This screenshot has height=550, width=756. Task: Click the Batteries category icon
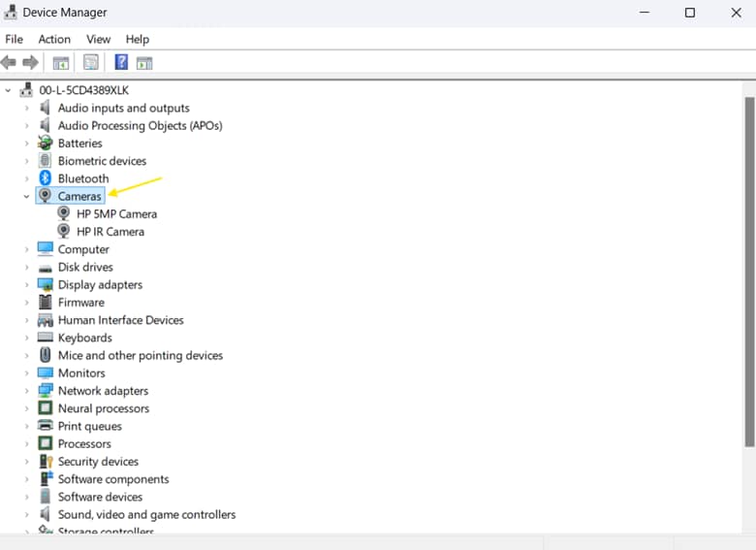click(45, 143)
